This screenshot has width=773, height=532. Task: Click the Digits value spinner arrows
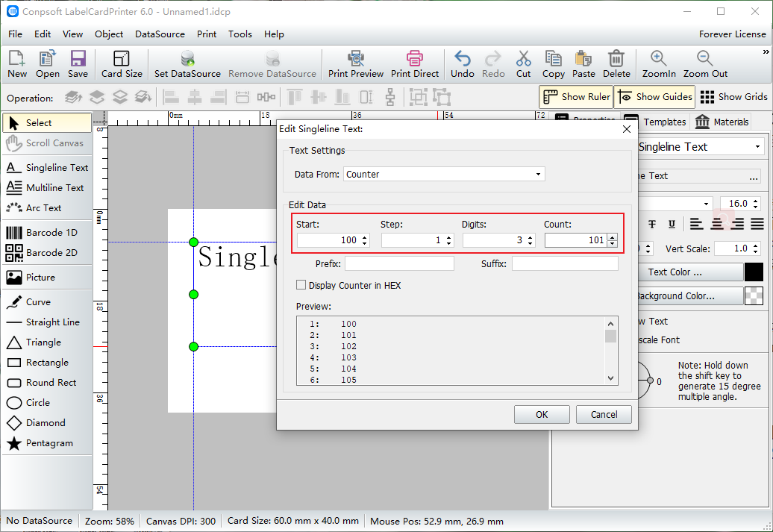tap(531, 240)
